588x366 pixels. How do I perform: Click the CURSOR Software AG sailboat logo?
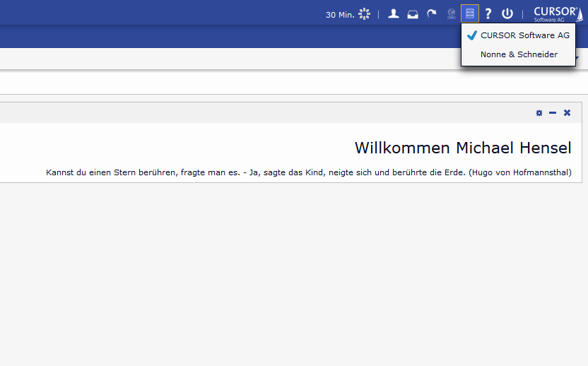(558, 13)
